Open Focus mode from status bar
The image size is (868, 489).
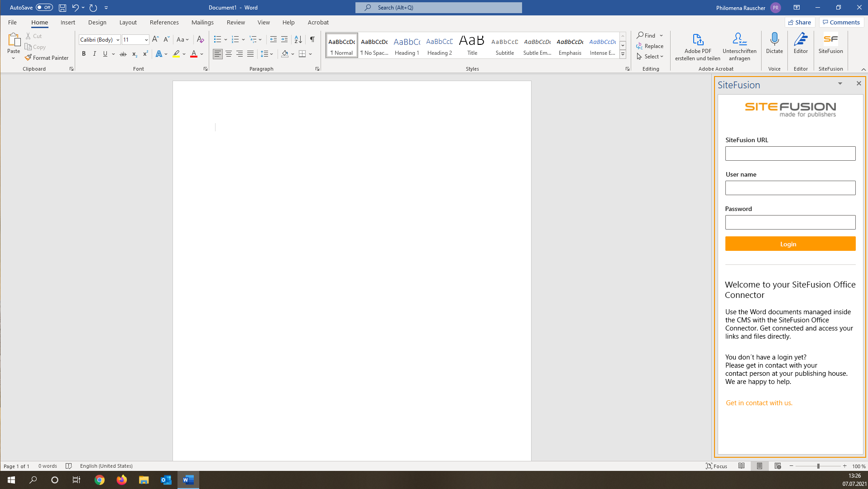click(716, 466)
